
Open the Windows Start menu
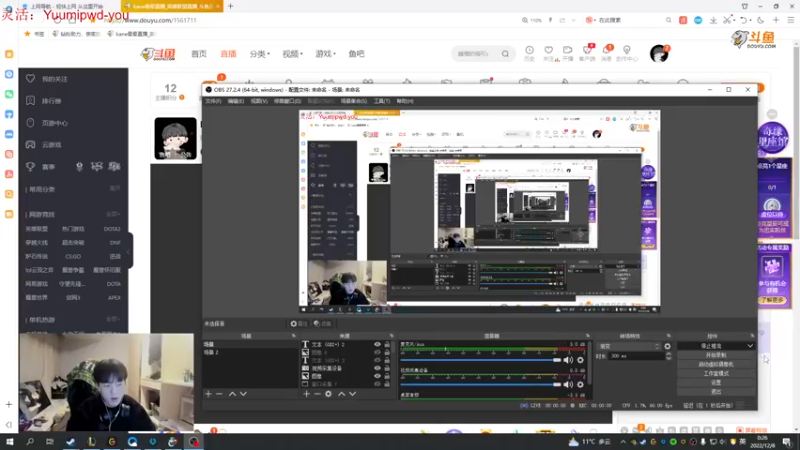click(x=10, y=441)
